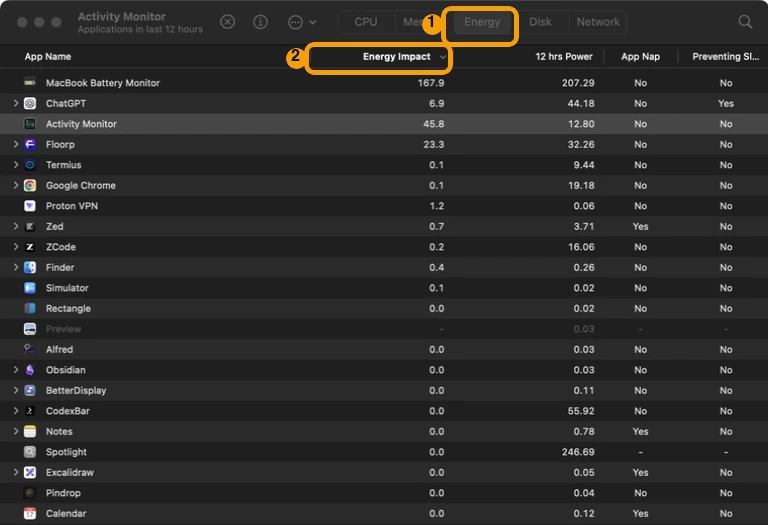Click the Floorp app icon

tap(30, 144)
